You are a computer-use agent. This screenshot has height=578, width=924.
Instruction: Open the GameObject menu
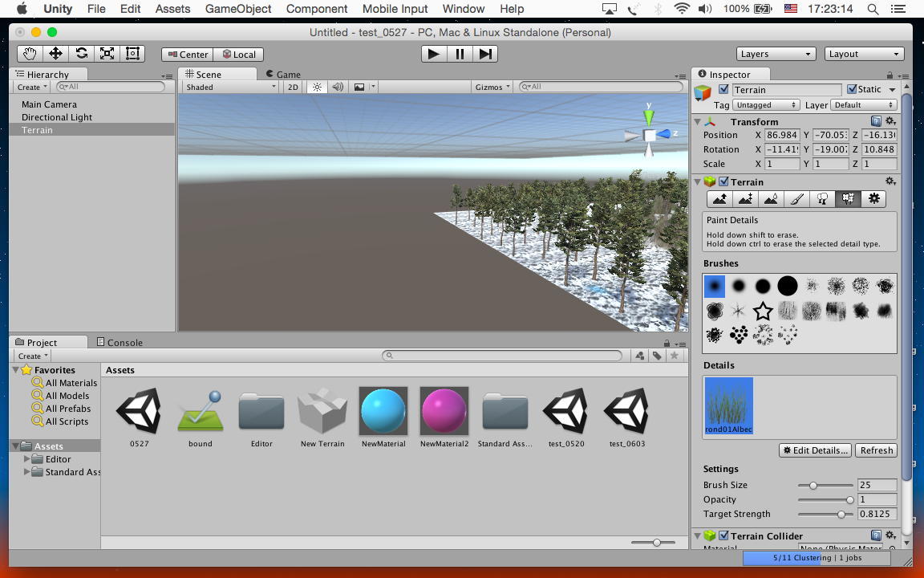tap(238, 9)
